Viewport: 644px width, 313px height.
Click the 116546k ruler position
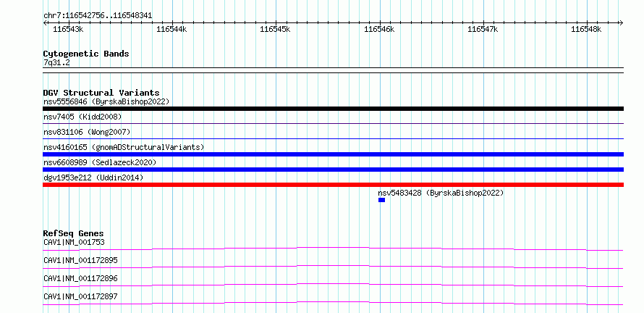[x=379, y=29]
